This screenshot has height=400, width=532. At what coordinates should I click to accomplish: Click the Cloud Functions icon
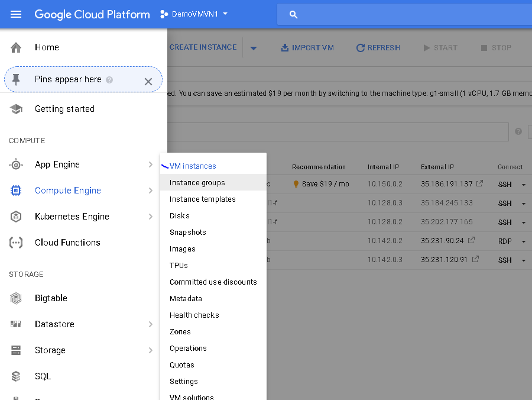tap(16, 243)
